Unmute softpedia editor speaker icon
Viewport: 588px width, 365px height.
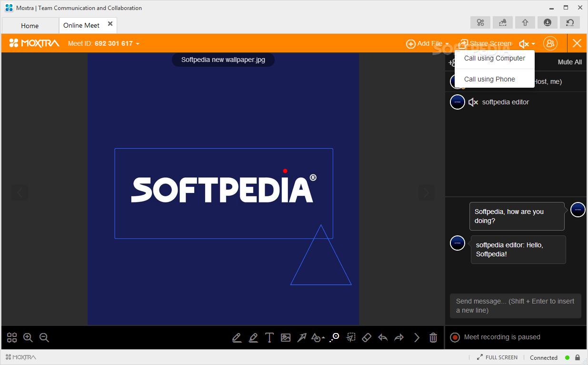(x=473, y=102)
